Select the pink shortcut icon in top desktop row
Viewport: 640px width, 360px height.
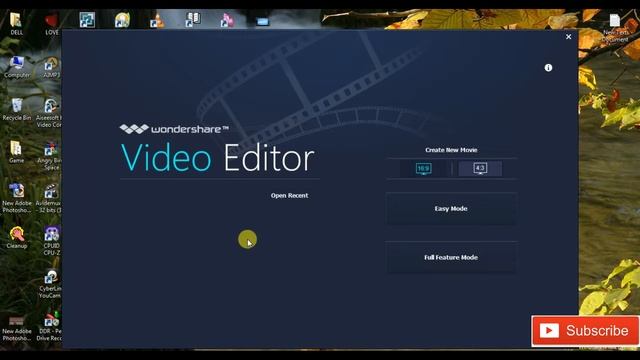(x=227, y=20)
